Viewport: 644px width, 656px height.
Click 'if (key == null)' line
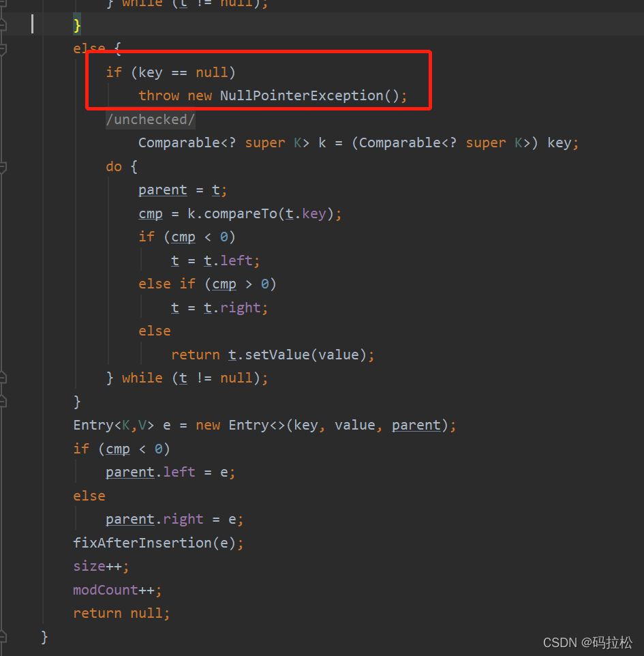pos(170,73)
